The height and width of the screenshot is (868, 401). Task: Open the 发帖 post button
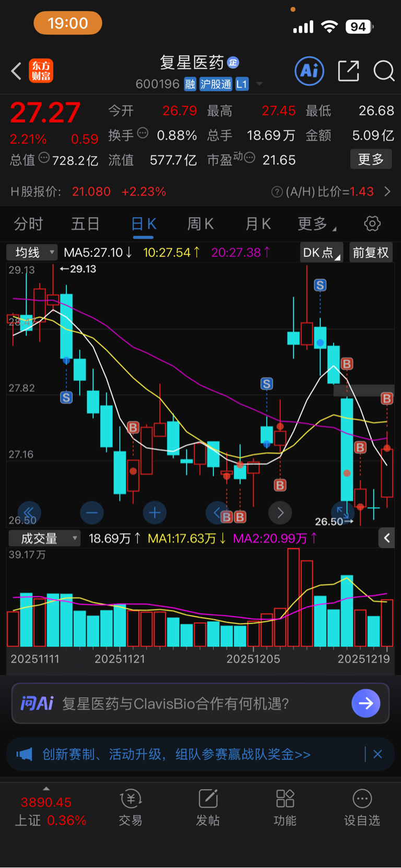point(207,808)
